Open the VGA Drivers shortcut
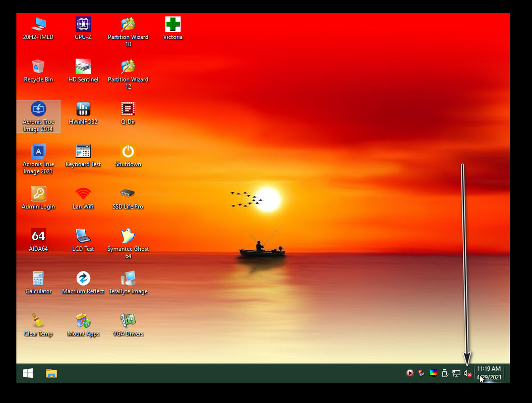The height and width of the screenshot is (403, 532). [128, 325]
